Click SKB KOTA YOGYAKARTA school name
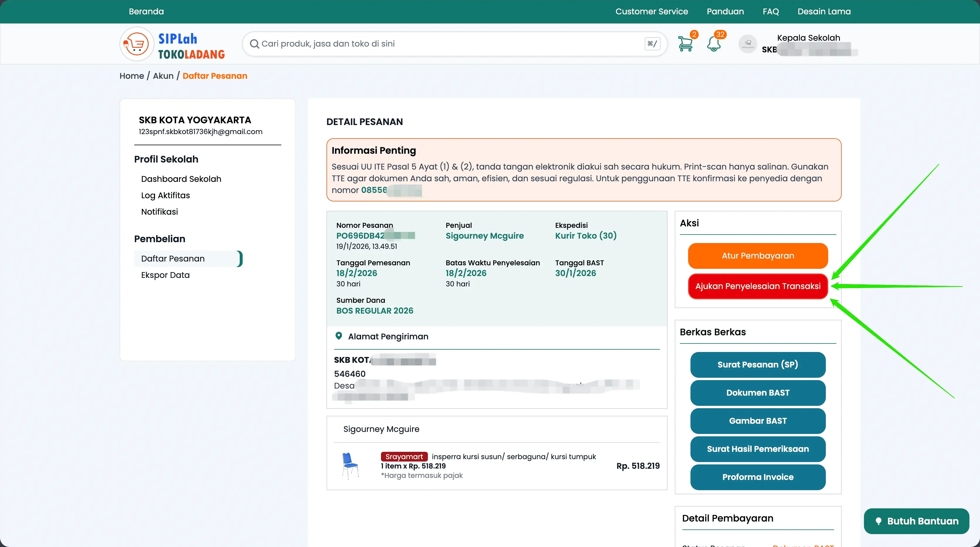The width and height of the screenshot is (980, 547). point(195,120)
